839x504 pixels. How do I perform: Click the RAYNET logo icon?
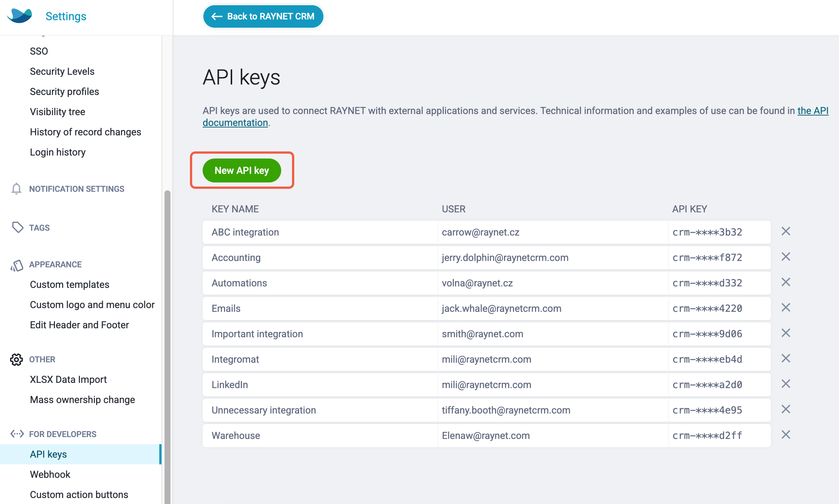coord(19,16)
